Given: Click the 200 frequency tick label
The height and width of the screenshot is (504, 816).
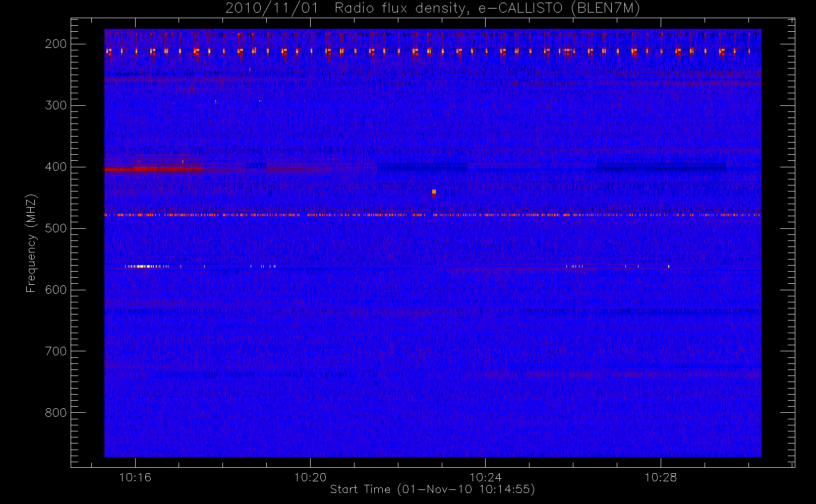Looking at the screenshot, I should [x=56, y=44].
